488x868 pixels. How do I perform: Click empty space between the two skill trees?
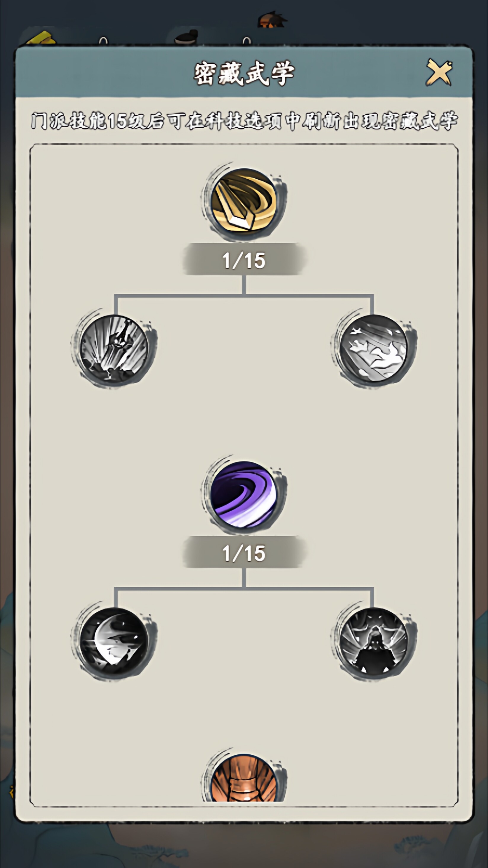coord(244,421)
